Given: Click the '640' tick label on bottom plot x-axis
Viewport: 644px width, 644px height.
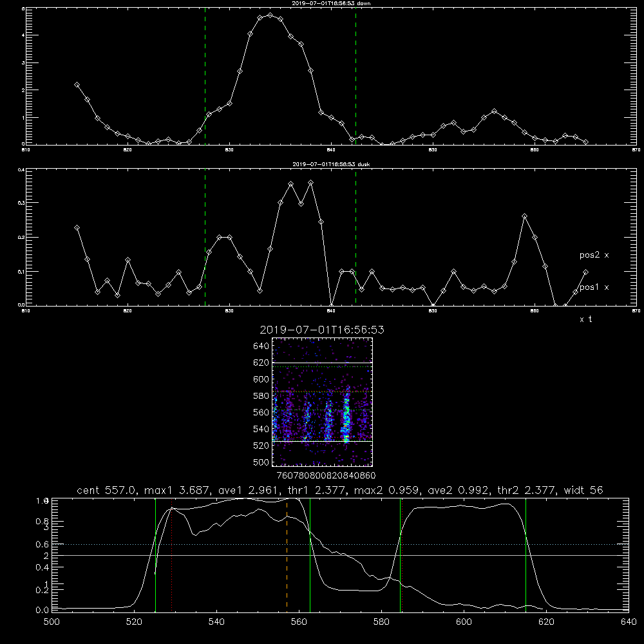Looking at the screenshot, I should [x=629, y=622].
